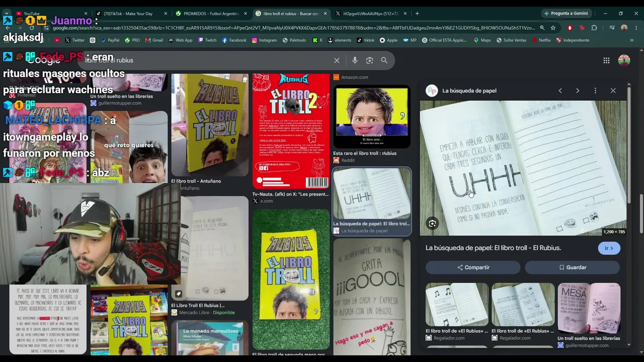This screenshot has width=644, height=362.
Task: Open the Apple bookmark
Action: [x=388, y=40]
